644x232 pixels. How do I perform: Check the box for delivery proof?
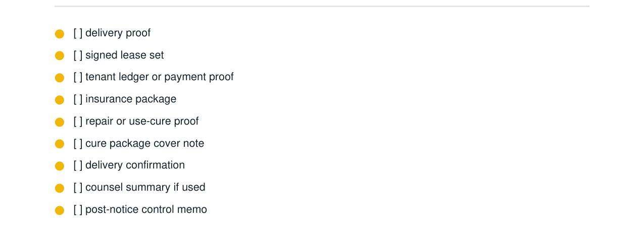[78, 33]
